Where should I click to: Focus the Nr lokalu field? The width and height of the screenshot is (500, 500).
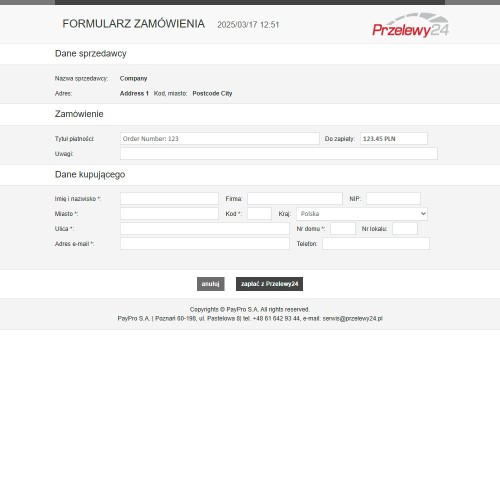[405, 229]
